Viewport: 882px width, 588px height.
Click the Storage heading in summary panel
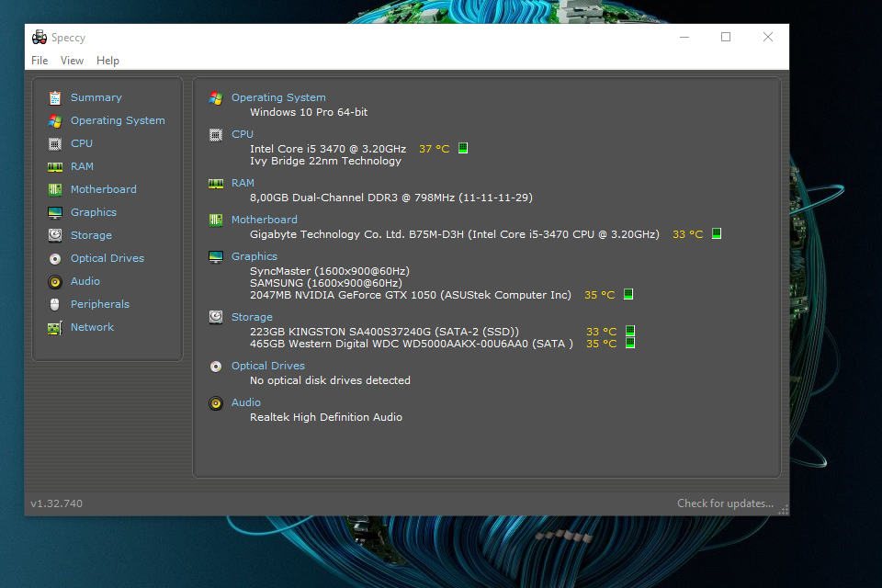[252, 317]
